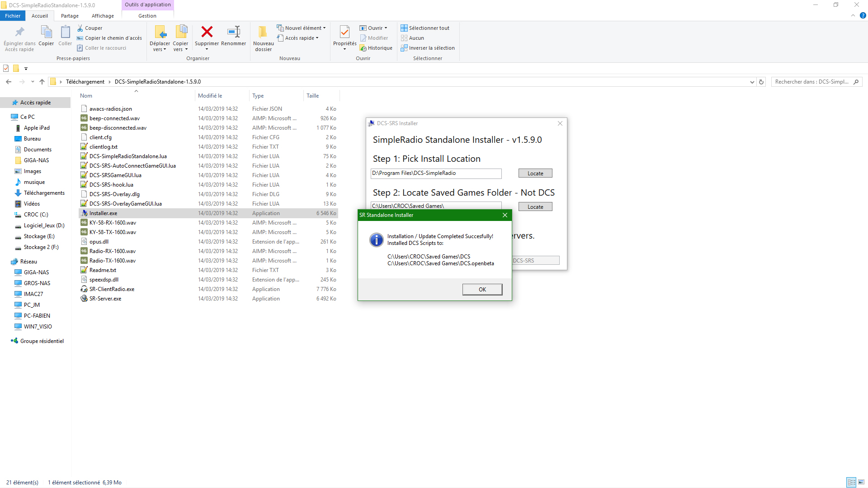This screenshot has height=488, width=868.
Task: Select Ce PC in navigation pane
Action: point(27,117)
